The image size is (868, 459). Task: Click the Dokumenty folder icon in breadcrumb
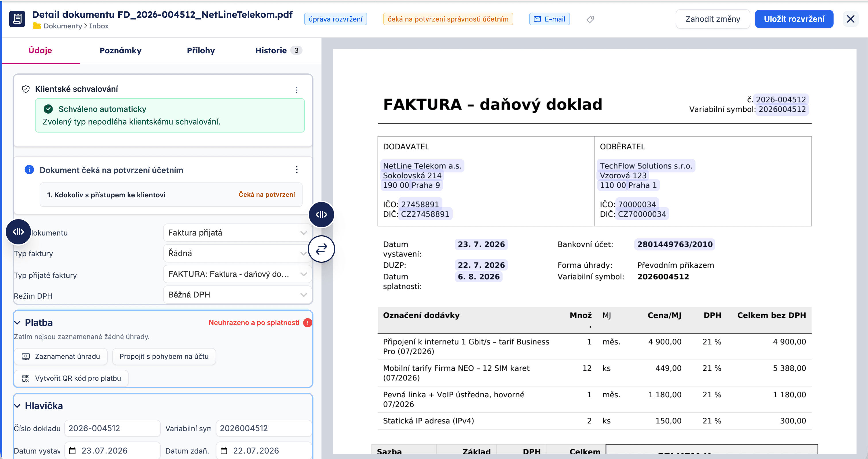tap(37, 26)
